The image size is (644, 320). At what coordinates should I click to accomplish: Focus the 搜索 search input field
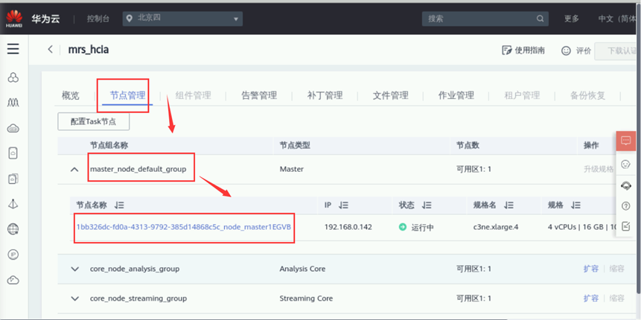(x=485, y=19)
